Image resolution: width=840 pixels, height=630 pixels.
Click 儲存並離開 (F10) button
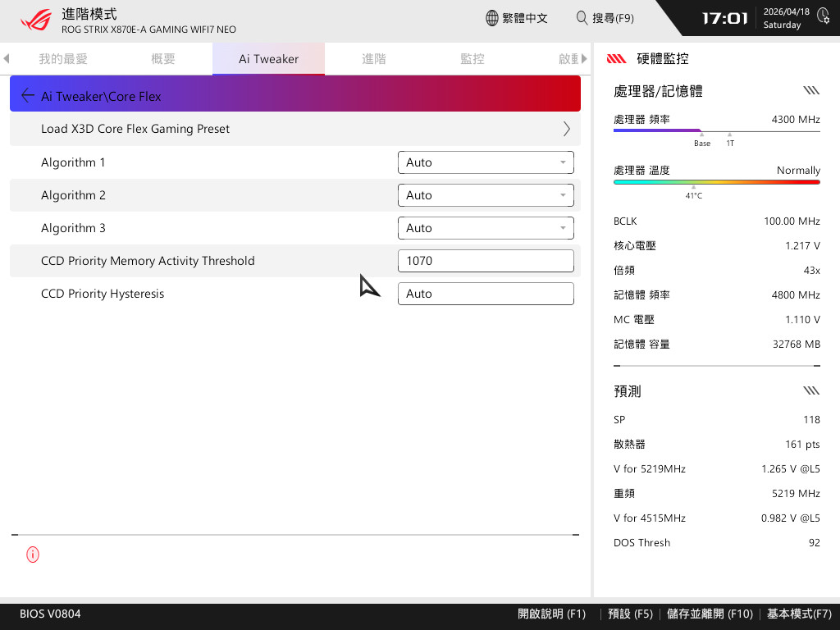pyautogui.click(x=710, y=614)
